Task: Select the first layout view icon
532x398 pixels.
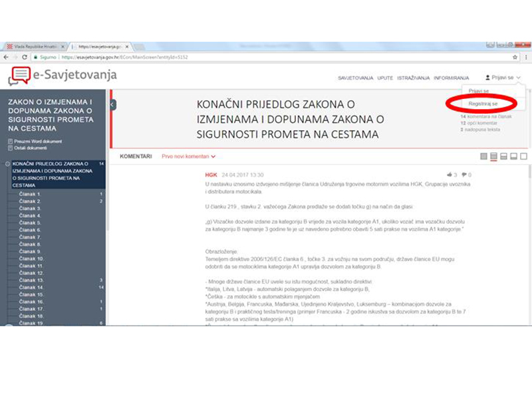Action: point(483,156)
